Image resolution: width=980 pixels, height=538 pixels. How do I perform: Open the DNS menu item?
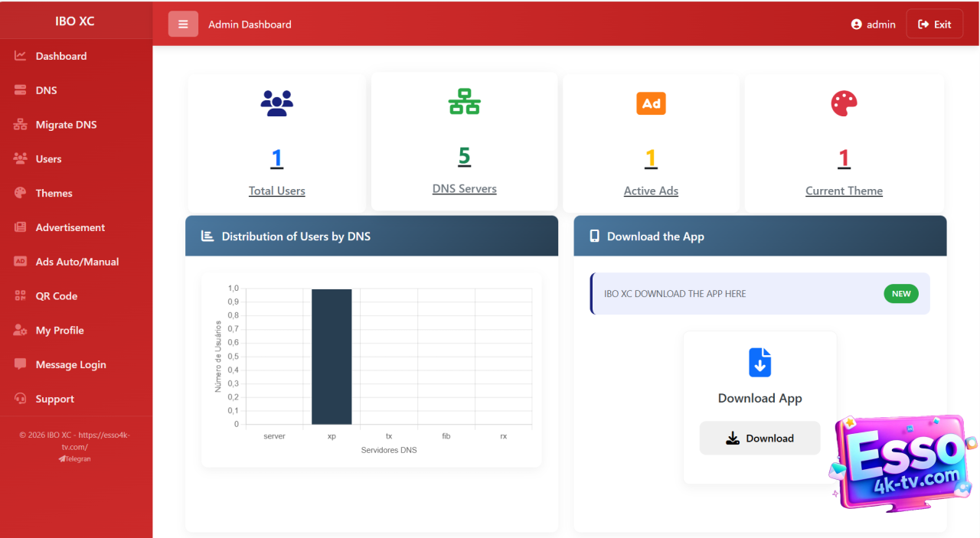click(x=46, y=90)
